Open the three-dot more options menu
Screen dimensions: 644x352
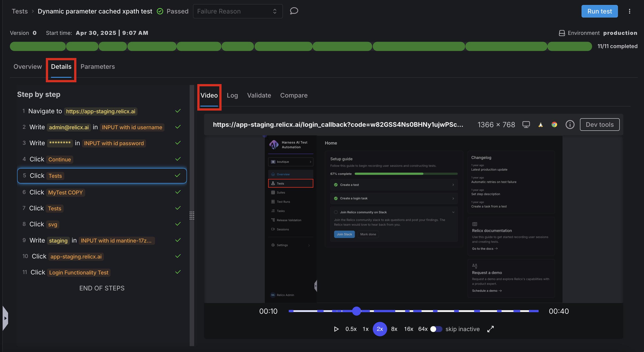click(629, 11)
